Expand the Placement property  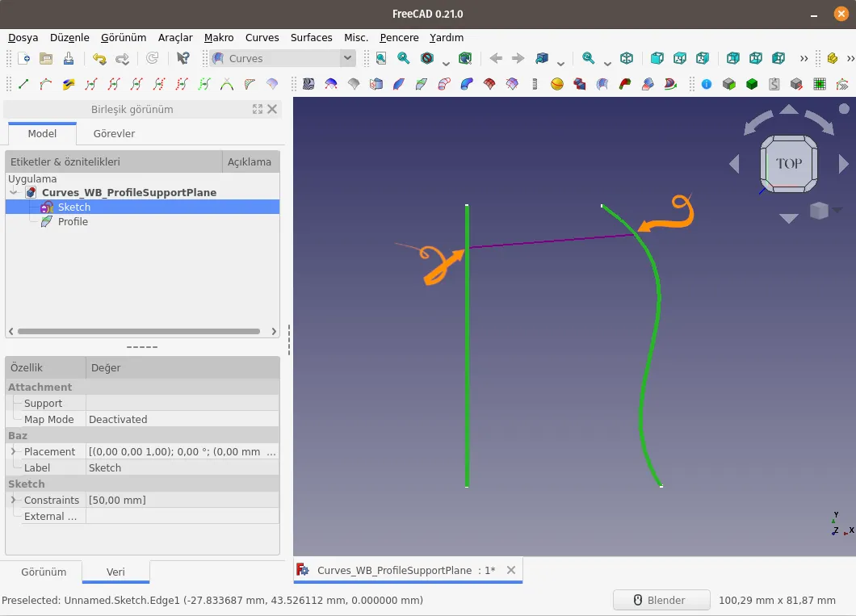[14, 452]
